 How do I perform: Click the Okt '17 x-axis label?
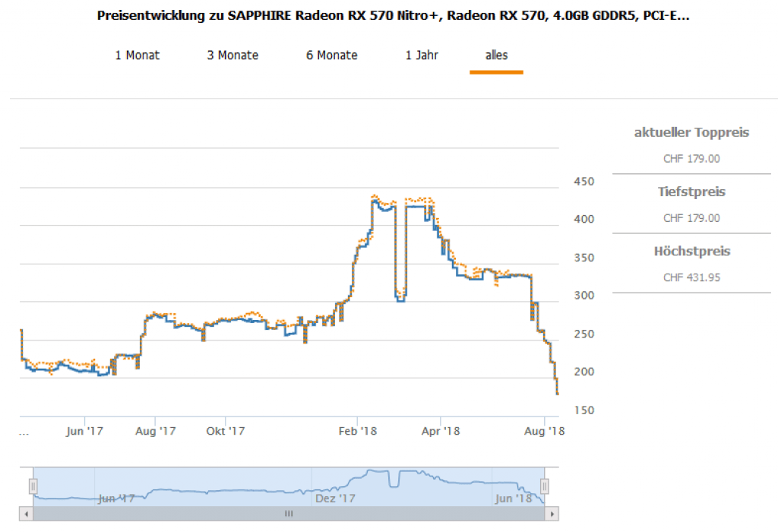click(x=225, y=431)
